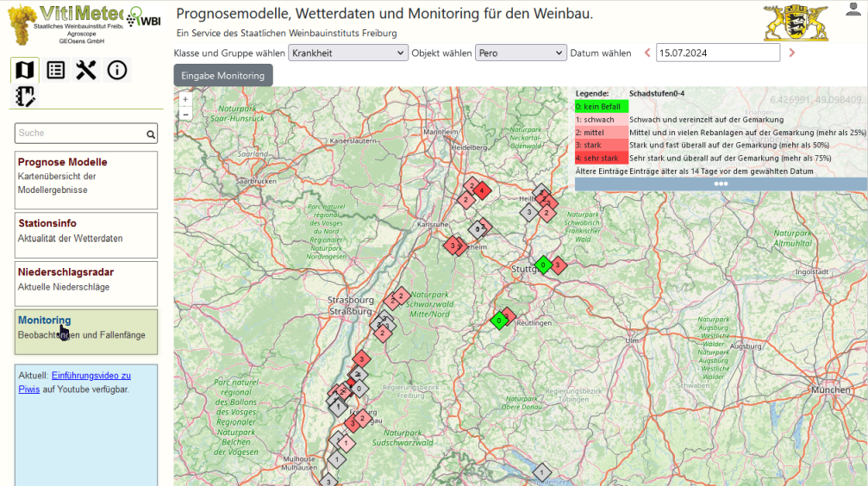
Task: Open the map view icon
Action: 24,70
